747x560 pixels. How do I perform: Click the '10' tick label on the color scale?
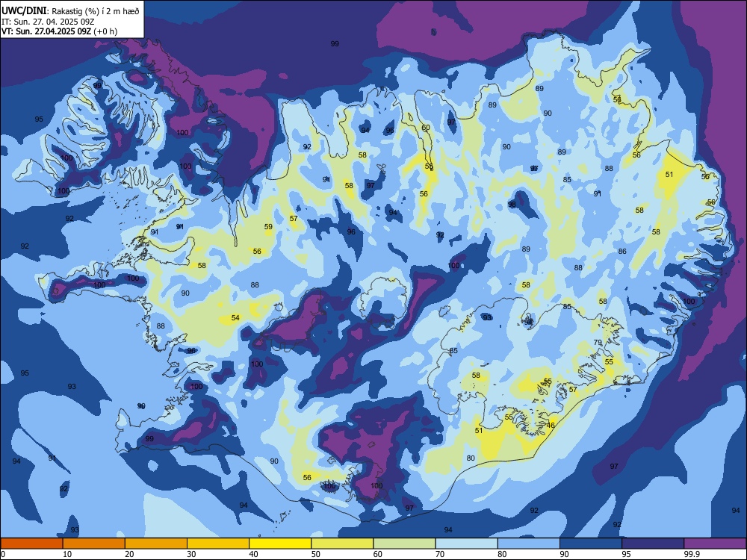pos(67,554)
